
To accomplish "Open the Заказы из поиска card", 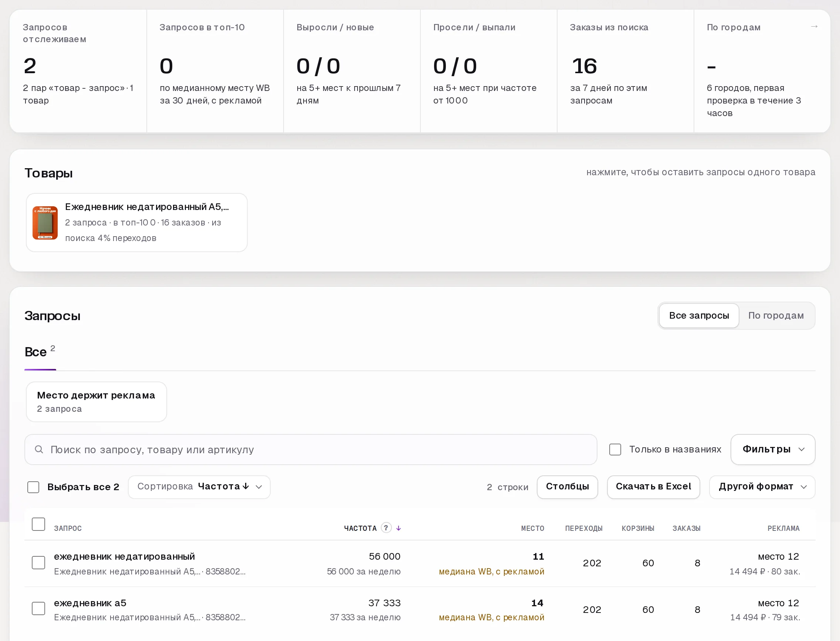I will [x=625, y=71].
